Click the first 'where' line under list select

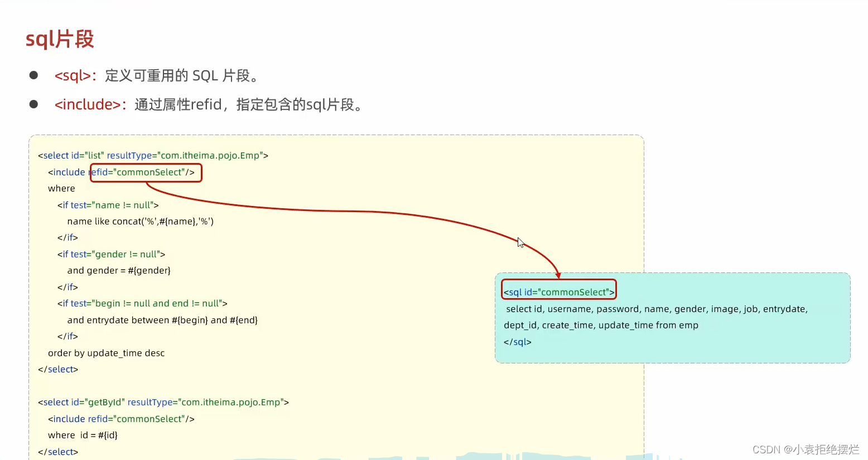point(61,189)
